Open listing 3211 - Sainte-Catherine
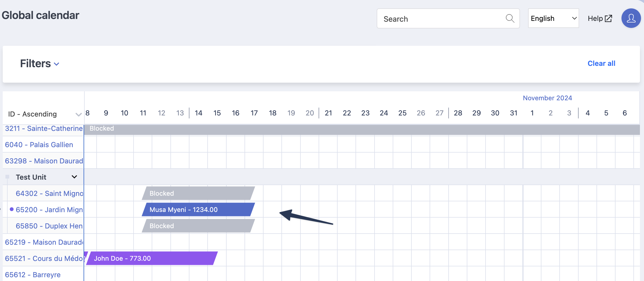644x281 pixels. pos(44,128)
